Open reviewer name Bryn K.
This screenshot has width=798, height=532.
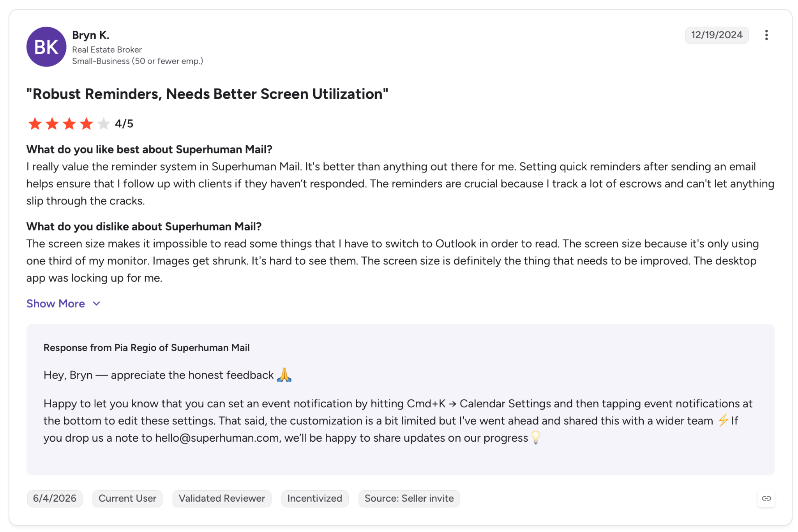[x=90, y=35]
